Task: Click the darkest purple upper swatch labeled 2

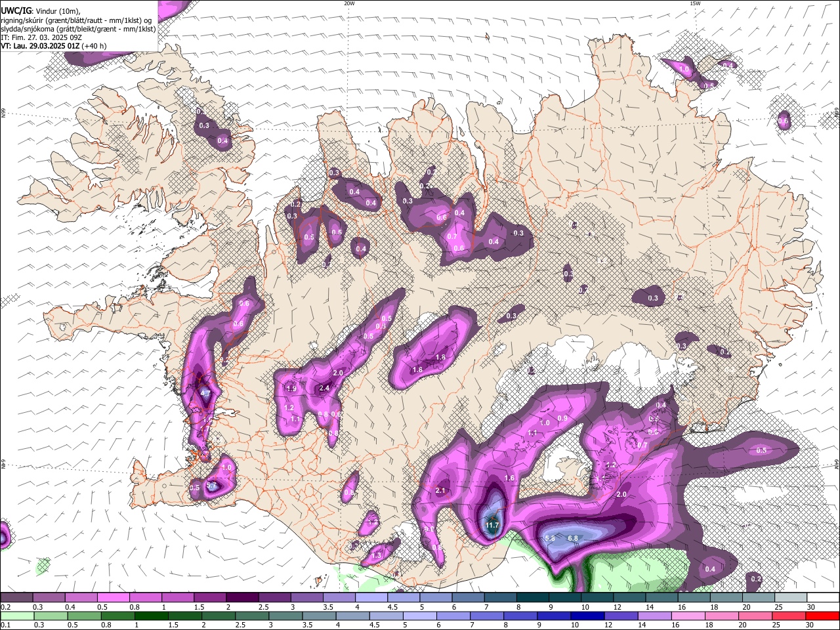Action: pyautogui.click(x=241, y=597)
